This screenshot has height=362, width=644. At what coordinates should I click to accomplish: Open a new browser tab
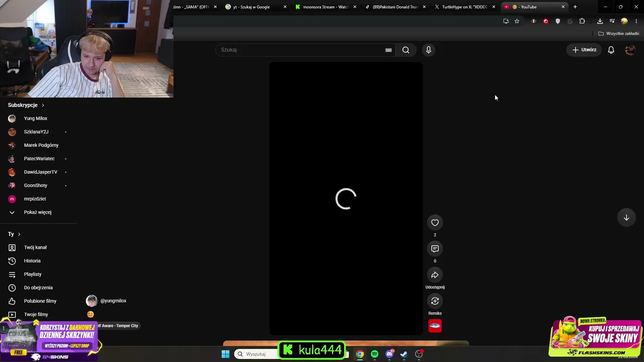(575, 7)
